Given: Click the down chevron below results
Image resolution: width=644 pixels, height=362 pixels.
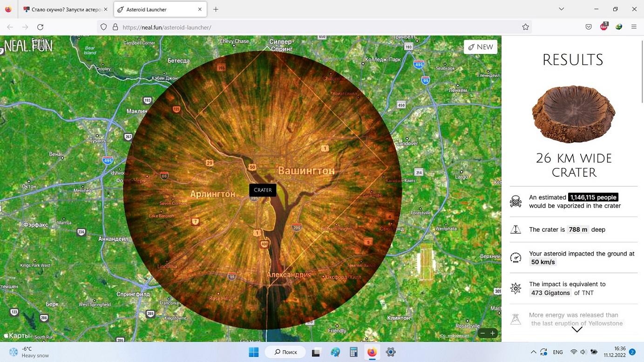Looking at the screenshot, I should [x=577, y=329].
